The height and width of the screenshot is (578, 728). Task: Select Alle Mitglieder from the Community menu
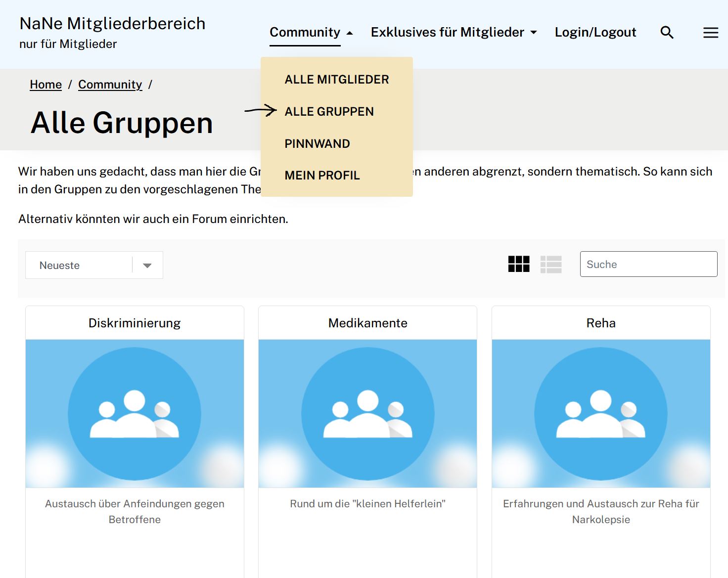pyautogui.click(x=336, y=79)
